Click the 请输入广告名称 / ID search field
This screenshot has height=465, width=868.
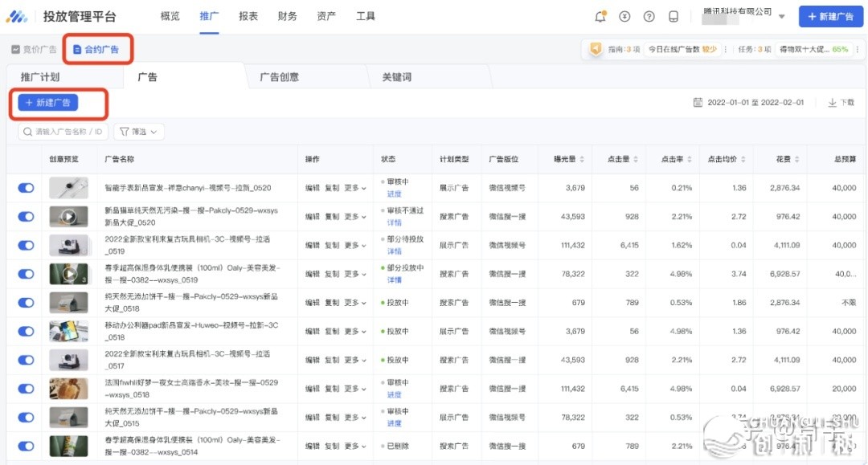(x=64, y=132)
